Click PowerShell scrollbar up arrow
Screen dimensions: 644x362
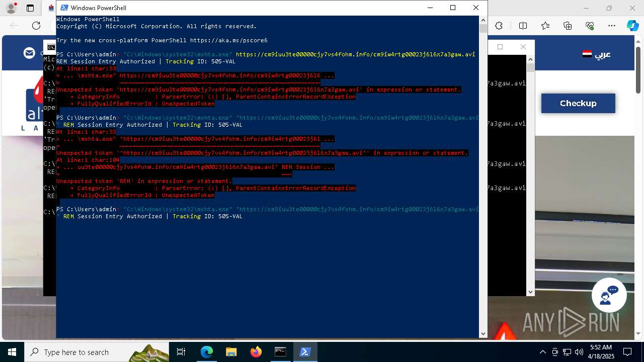pyautogui.click(x=483, y=20)
